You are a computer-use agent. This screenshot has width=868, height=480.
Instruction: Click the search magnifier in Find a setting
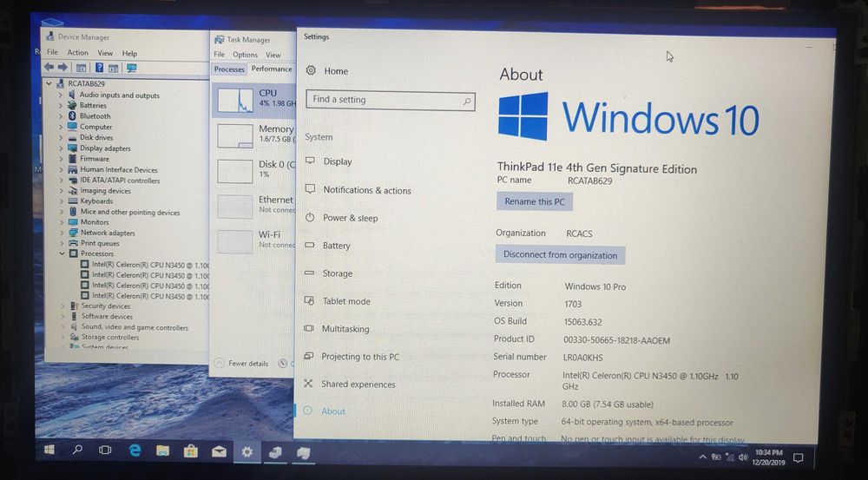click(x=467, y=102)
